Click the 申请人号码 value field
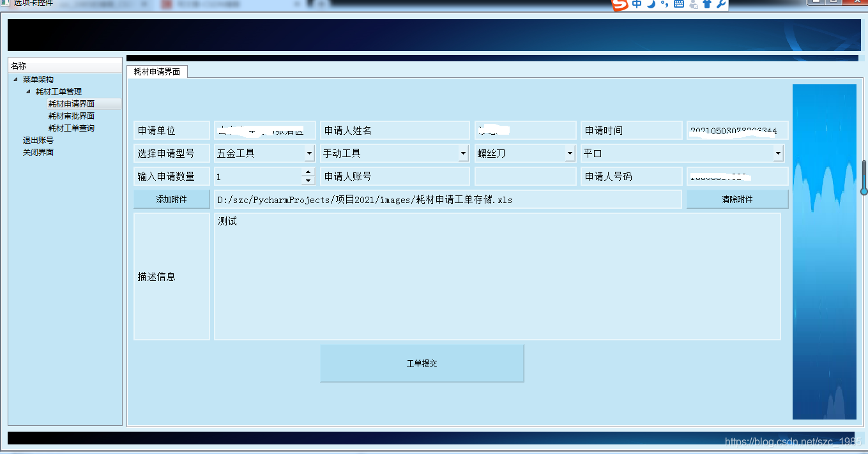The width and height of the screenshot is (868, 454). pos(738,176)
